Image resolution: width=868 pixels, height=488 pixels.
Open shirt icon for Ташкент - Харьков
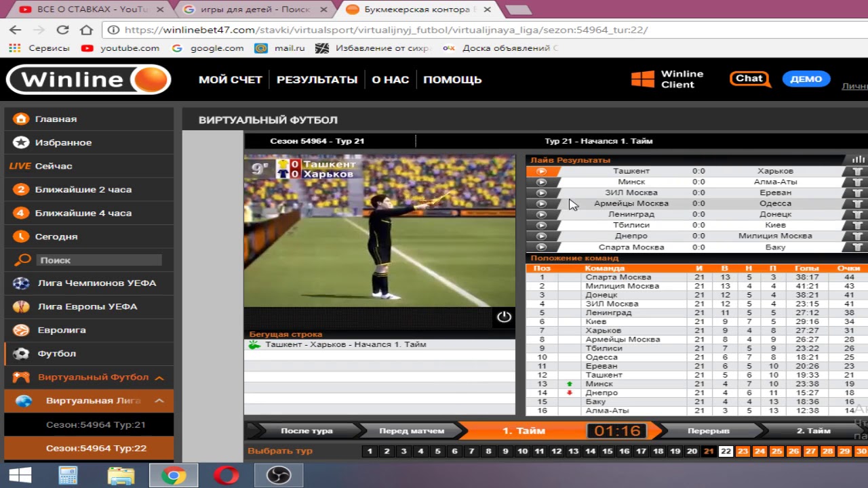(856, 171)
